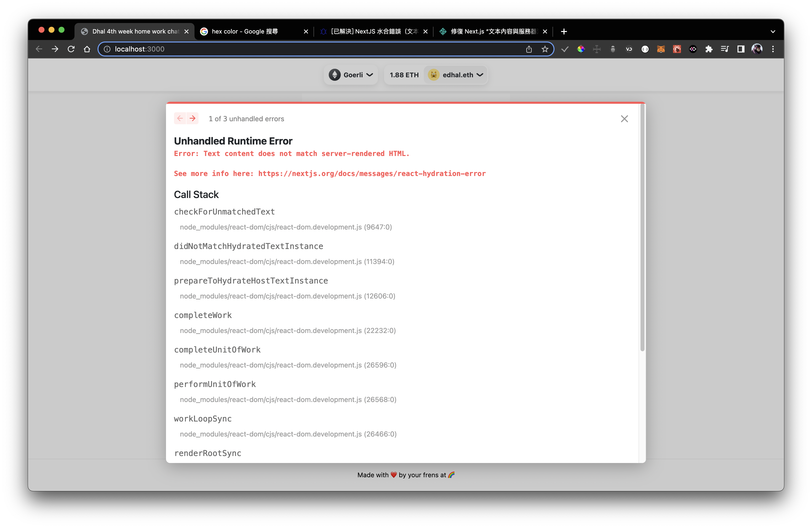Toggle the browser side panel icon
Screen dimensions: 812x528
pos(741,49)
